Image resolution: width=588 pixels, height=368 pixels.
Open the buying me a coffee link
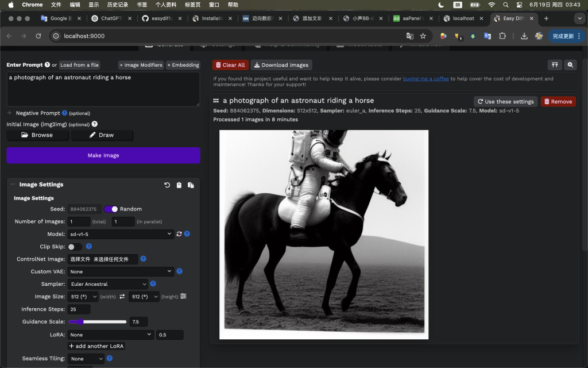point(425,79)
